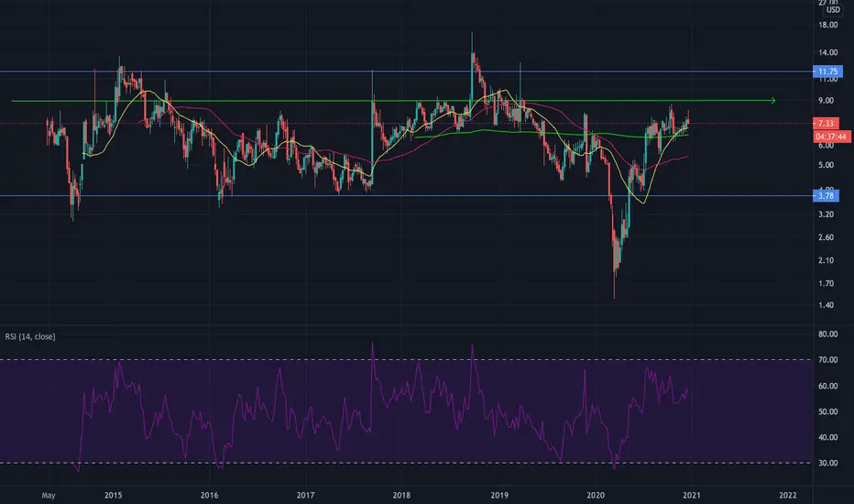The height and width of the screenshot is (504, 854).
Task: Click the 2.10 price axis value
Action: [x=827, y=260]
